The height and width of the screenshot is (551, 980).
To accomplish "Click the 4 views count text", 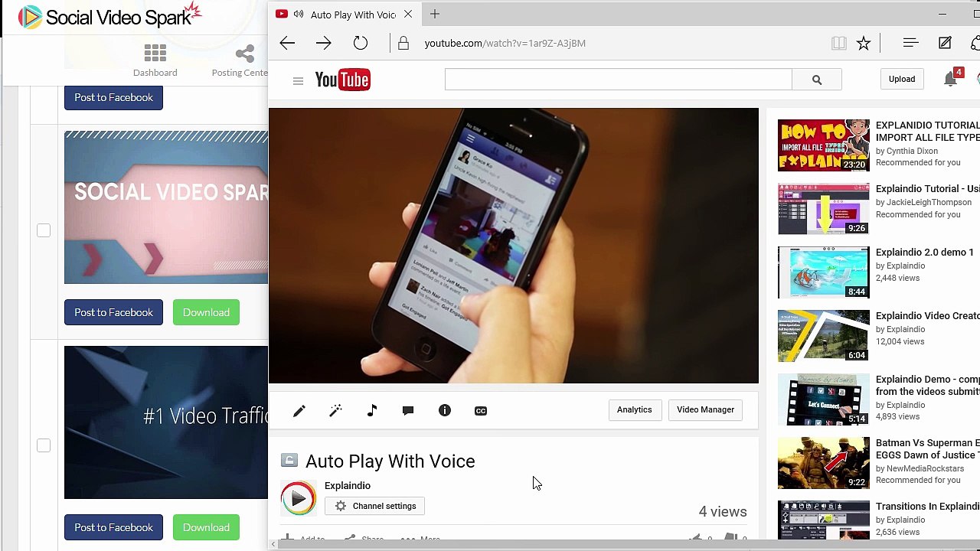I will [723, 512].
